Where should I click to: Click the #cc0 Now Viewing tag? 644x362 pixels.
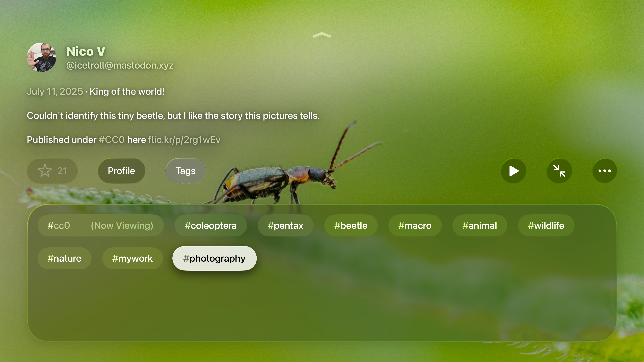tap(100, 226)
